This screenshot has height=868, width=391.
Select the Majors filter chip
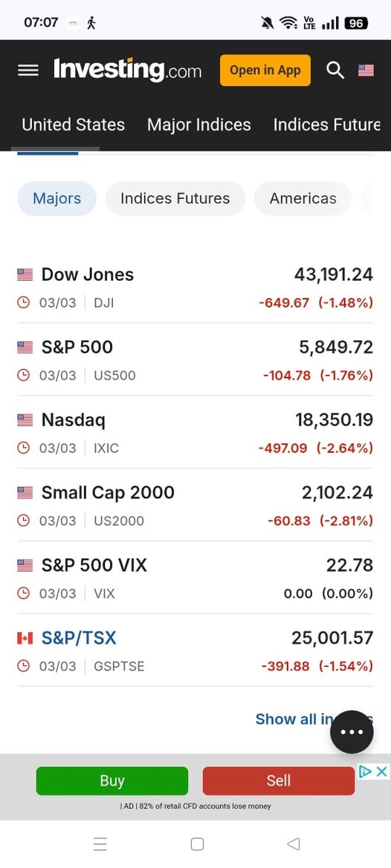(x=57, y=198)
